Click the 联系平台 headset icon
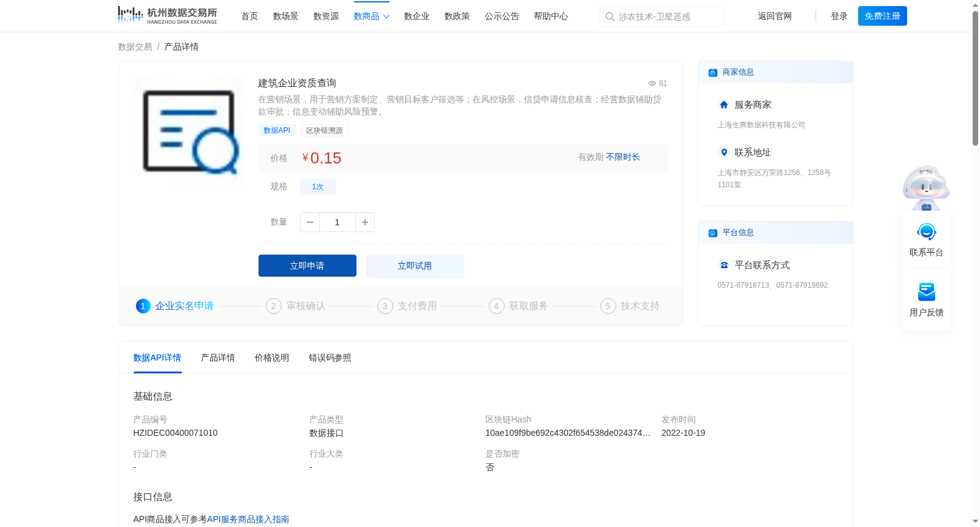The height and width of the screenshot is (527, 980). pyautogui.click(x=927, y=232)
